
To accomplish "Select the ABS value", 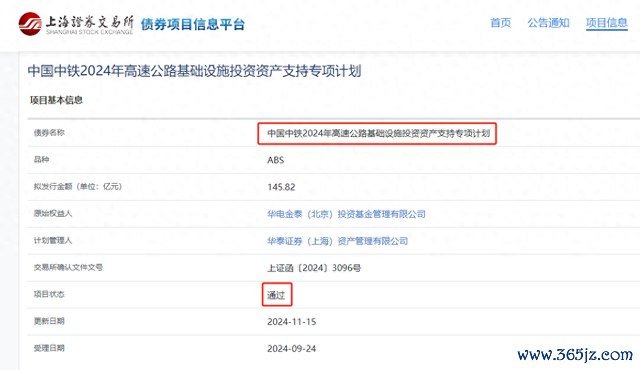I will [x=276, y=160].
